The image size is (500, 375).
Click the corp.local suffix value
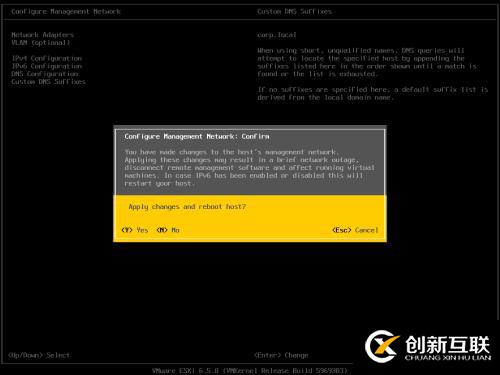277,35
